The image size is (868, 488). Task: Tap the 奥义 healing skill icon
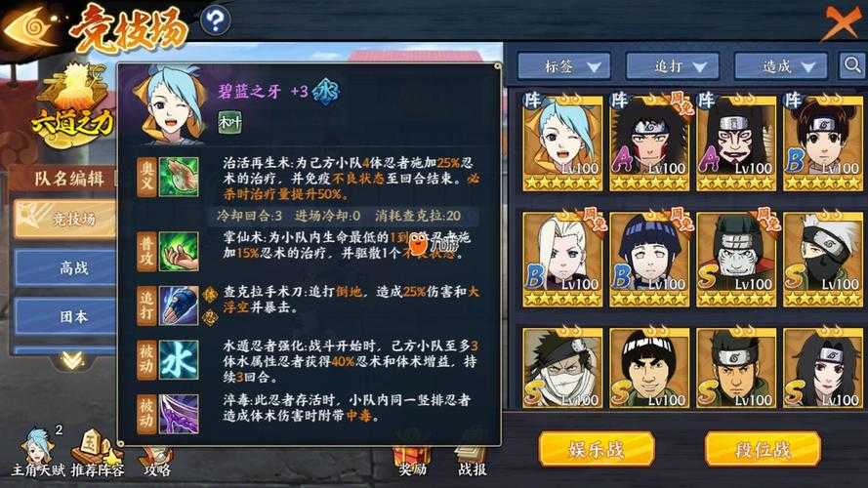(x=179, y=177)
